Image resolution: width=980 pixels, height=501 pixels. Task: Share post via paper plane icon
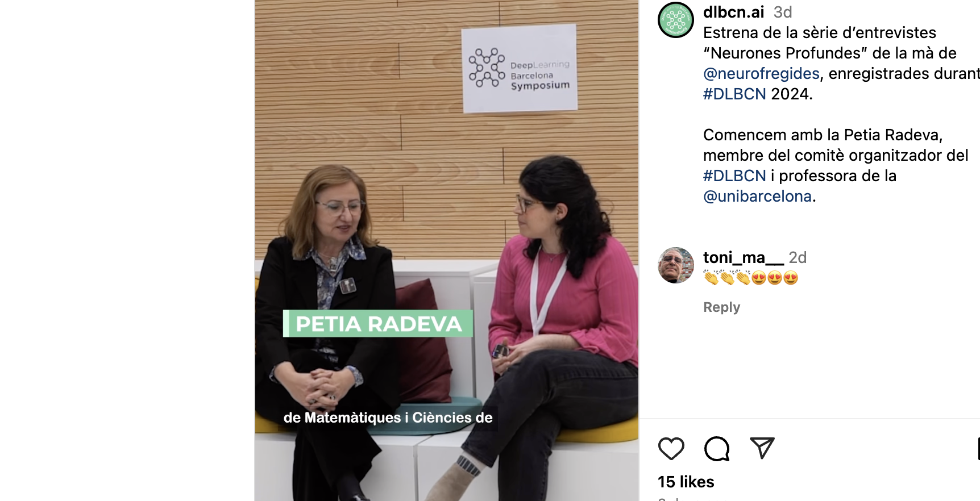pos(762,448)
